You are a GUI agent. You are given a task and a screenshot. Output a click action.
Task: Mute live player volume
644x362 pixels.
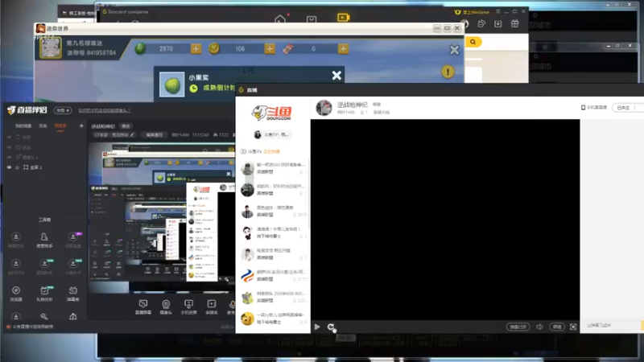click(539, 327)
